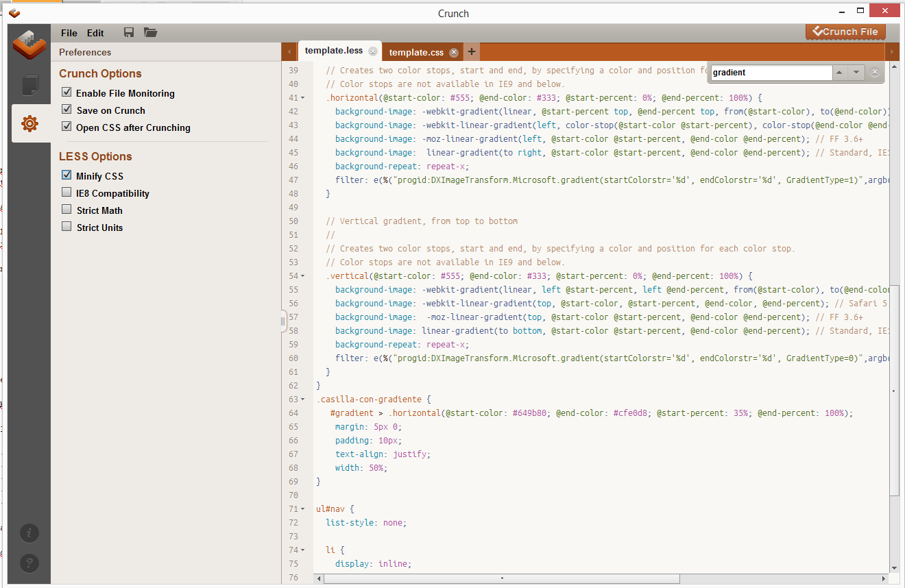Image resolution: width=905 pixels, height=588 pixels.
Task: Select the settings gear sidebar icon
Action: (x=29, y=123)
